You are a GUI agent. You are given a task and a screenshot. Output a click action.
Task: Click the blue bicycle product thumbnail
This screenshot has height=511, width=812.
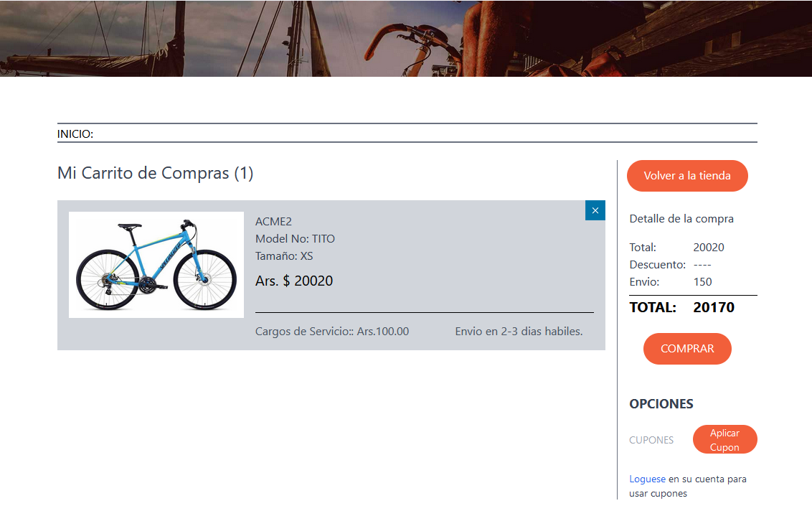(156, 265)
